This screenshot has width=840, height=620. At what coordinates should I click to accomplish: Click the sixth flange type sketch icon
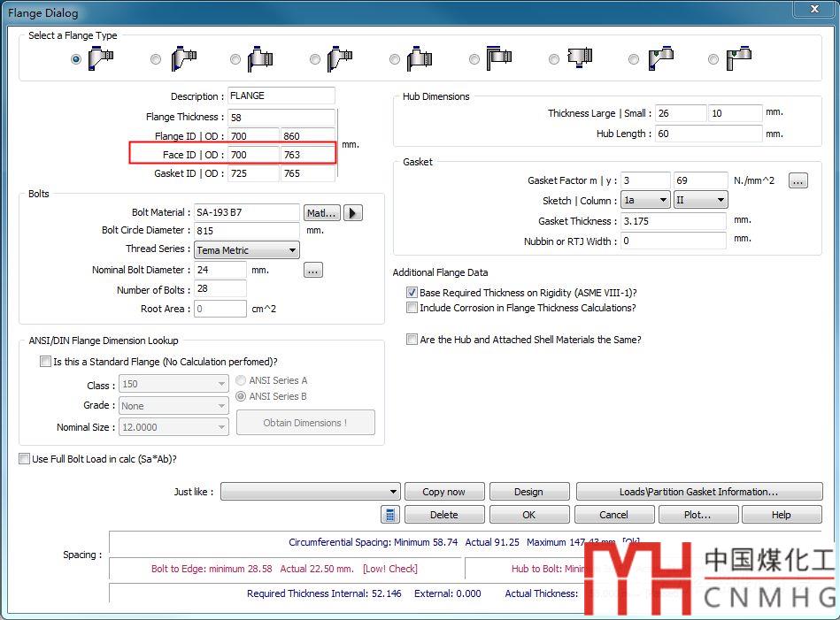499,58
